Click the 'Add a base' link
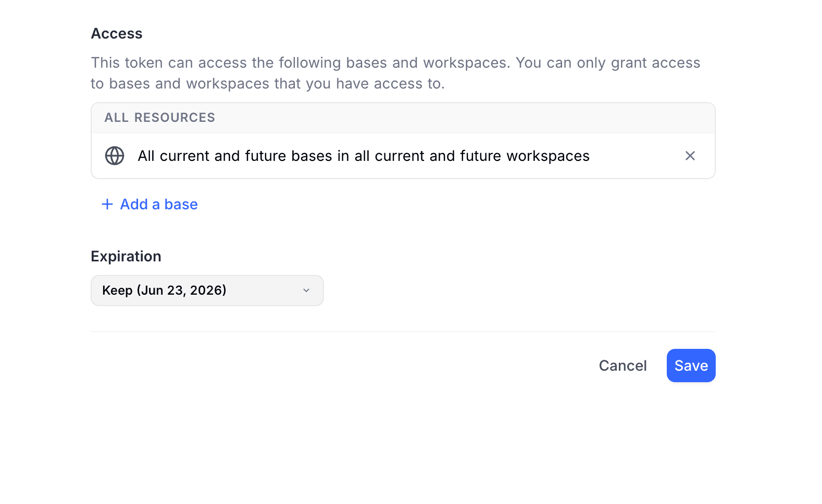The height and width of the screenshot is (504, 822). (x=158, y=204)
